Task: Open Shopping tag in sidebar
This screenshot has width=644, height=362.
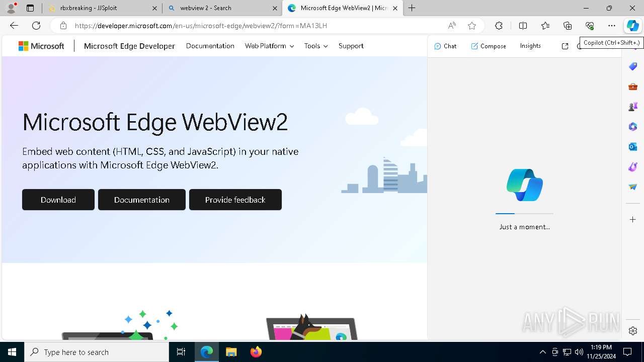Action: tap(633, 66)
